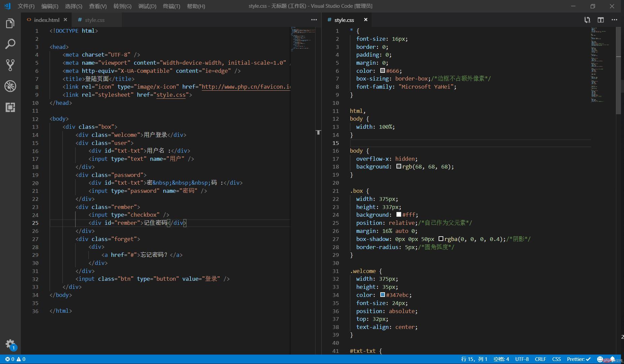Click the UTF-8 encoding indicator
Viewport: 624px width, 364px height.
click(522, 359)
